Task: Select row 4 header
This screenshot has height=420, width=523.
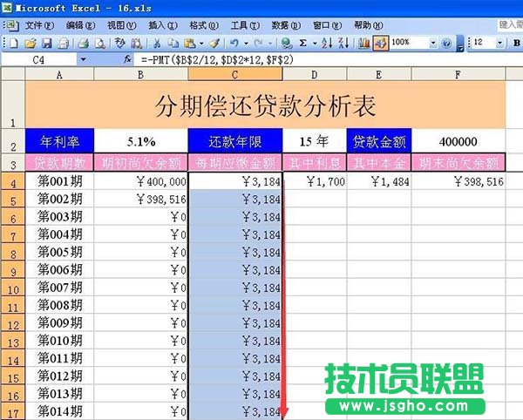Action: 13,181
